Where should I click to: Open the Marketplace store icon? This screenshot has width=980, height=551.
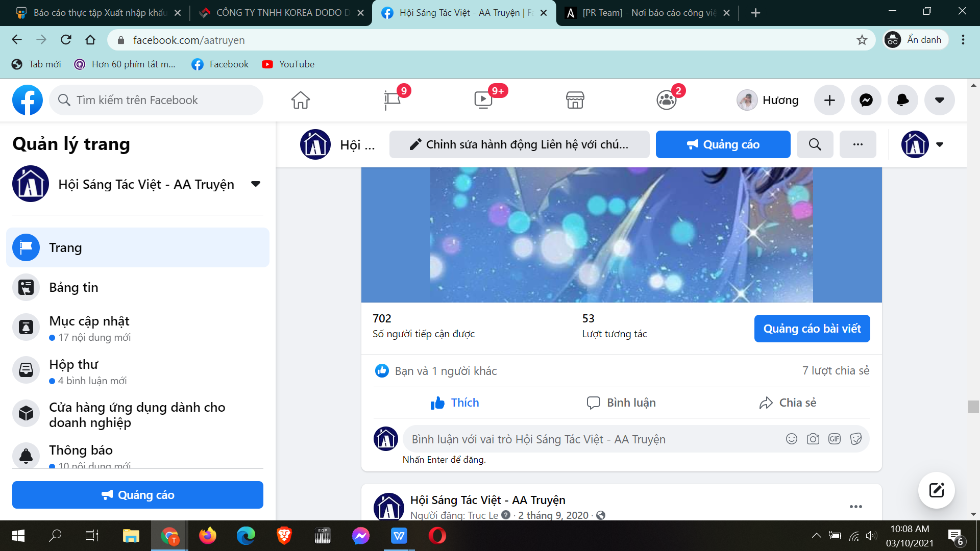(575, 100)
